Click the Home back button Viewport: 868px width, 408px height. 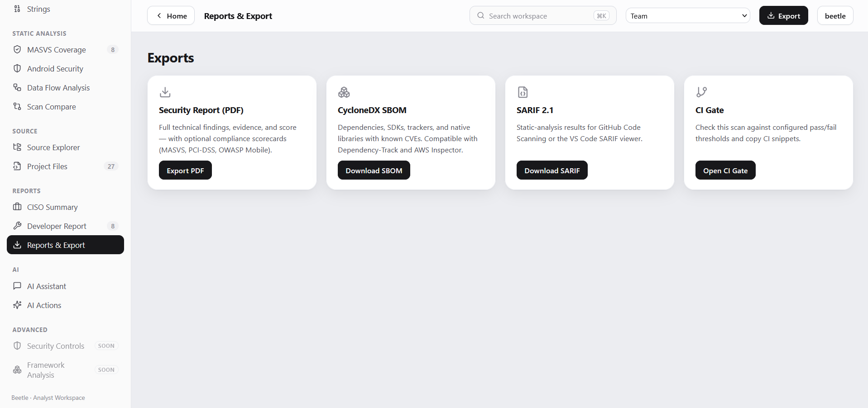[x=171, y=15]
